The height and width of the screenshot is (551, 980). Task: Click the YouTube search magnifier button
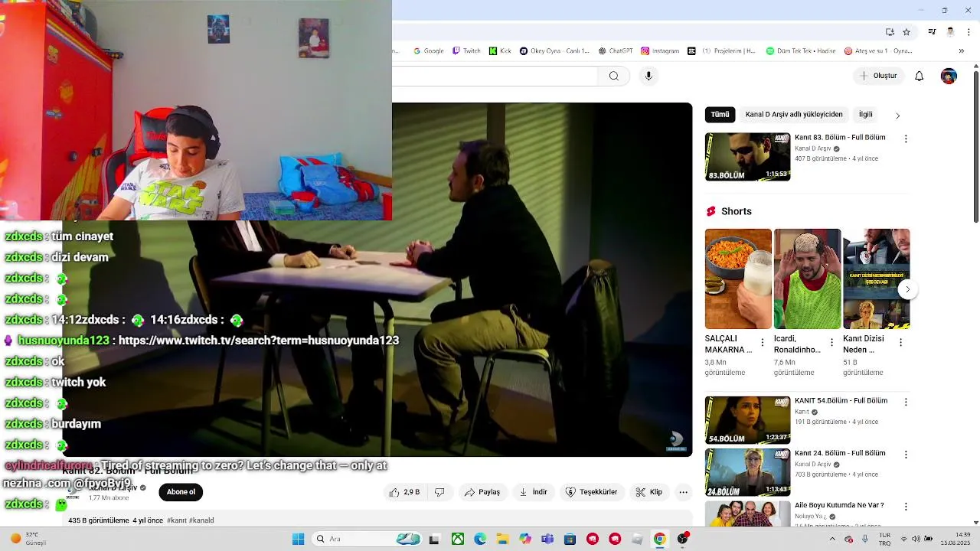613,76
